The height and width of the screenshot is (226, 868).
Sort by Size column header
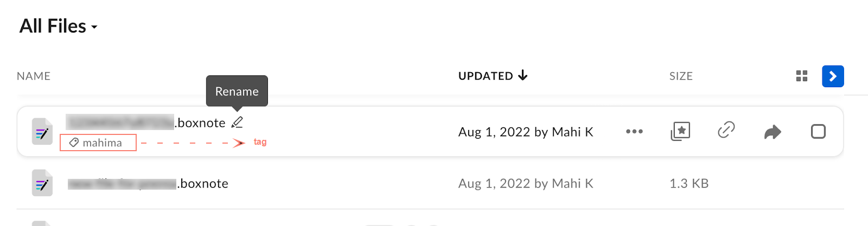coord(681,76)
